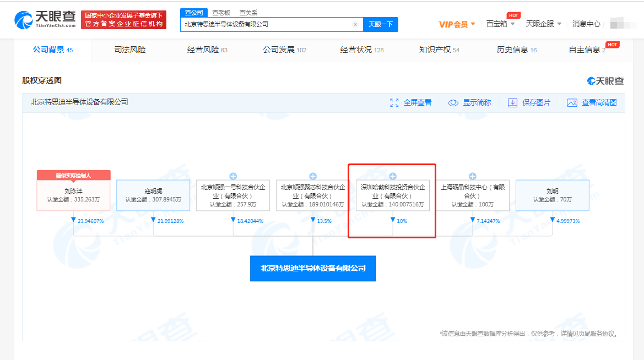Click the 21.99128% share percentage
Image resolution: width=644 pixels, height=360 pixels.
[170, 221]
